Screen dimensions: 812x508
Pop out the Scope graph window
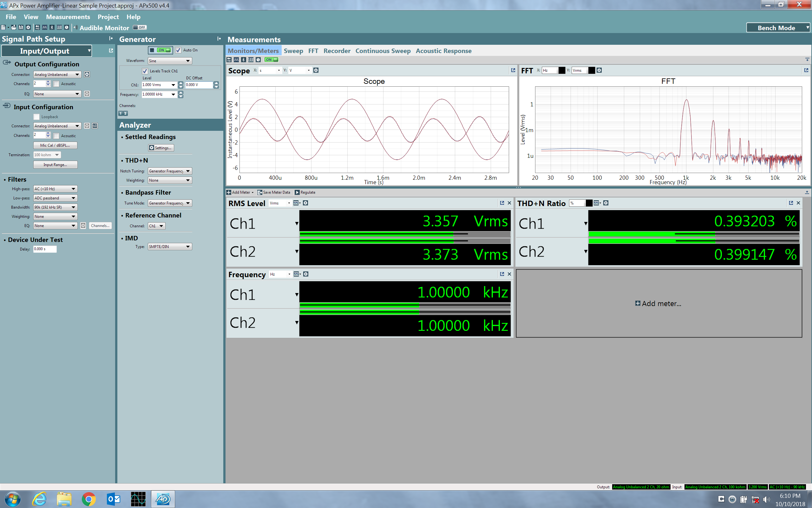point(513,70)
